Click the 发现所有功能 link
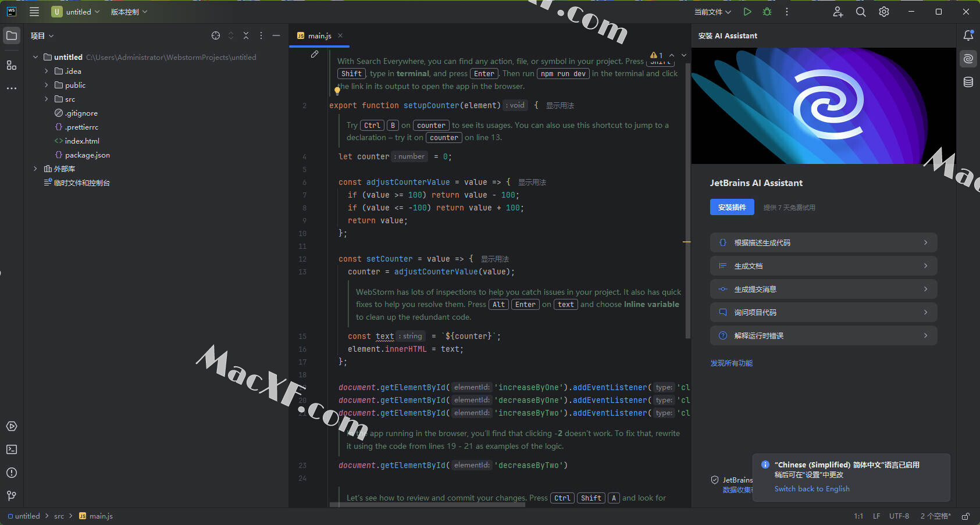 [x=732, y=363]
